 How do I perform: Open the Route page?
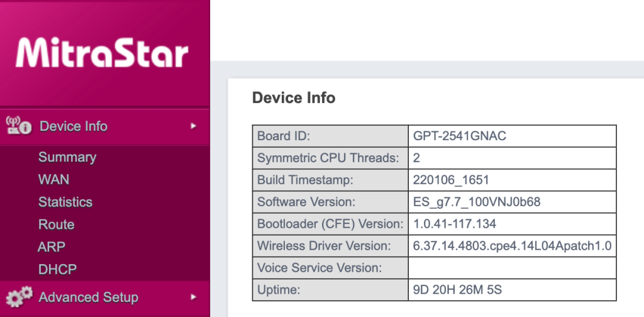click(x=57, y=225)
